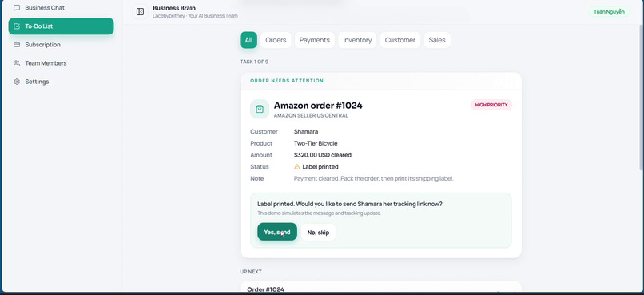Image resolution: width=644 pixels, height=295 pixels.
Task: Filter tasks by Payments
Action: tap(315, 40)
